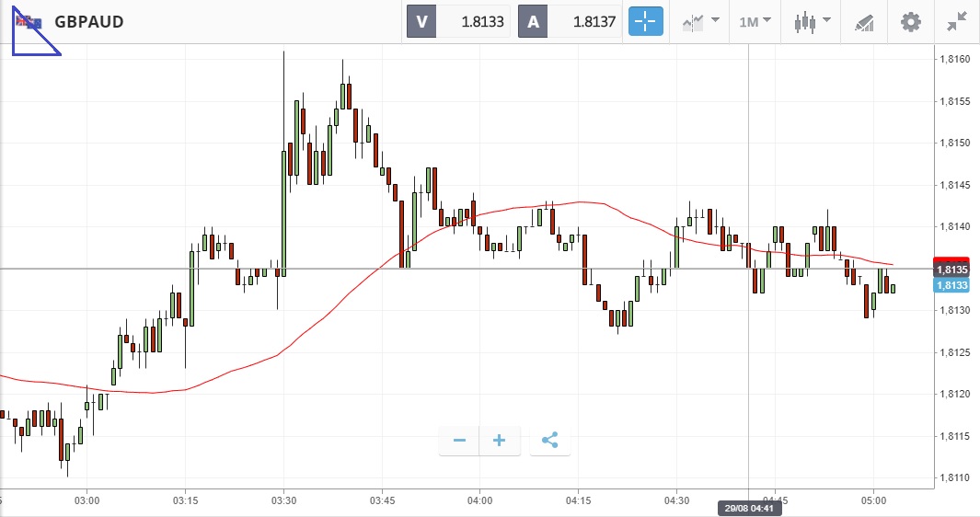Click the red 1,8135 price label
Screen dimensions: 980x517
click(x=951, y=270)
